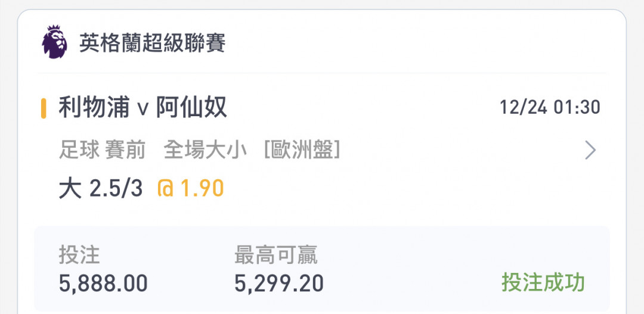Select the 利物浦 team name
This screenshot has height=314, width=644.
tap(94, 108)
